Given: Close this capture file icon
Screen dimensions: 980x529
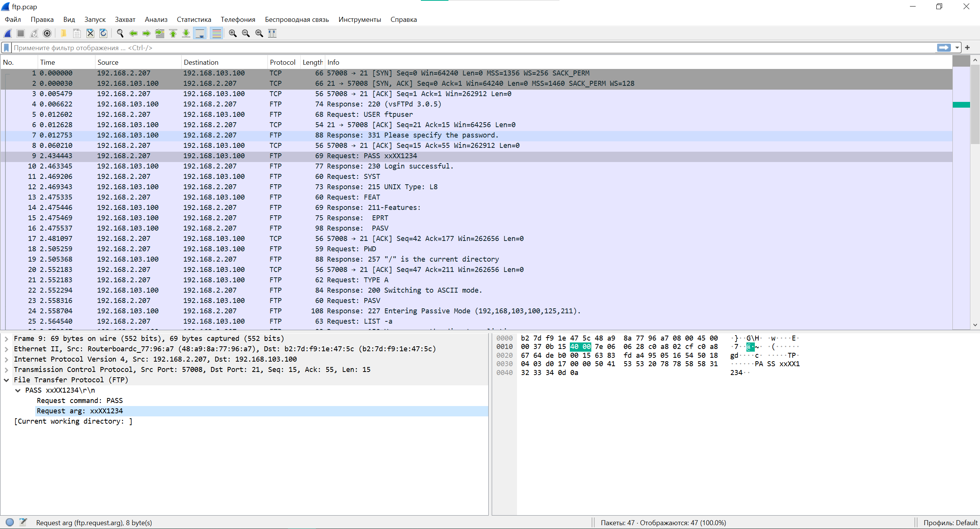Looking at the screenshot, I should 90,33.
